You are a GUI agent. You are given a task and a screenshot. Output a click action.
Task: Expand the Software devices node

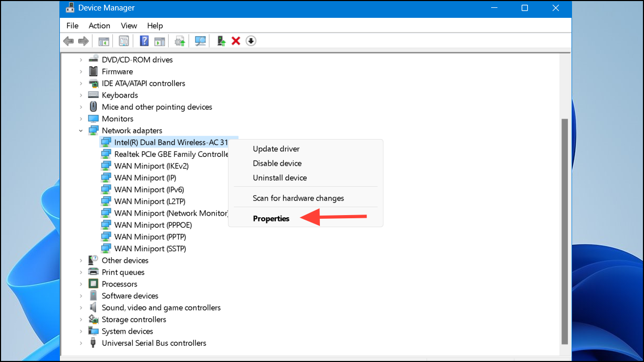tap(81, 296)
